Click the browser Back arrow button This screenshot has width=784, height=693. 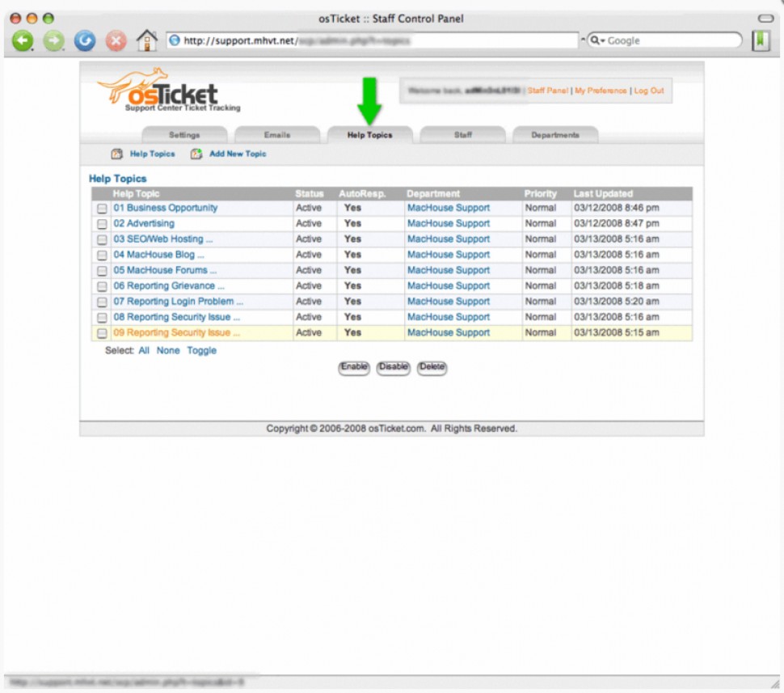(x=23, y=40)
